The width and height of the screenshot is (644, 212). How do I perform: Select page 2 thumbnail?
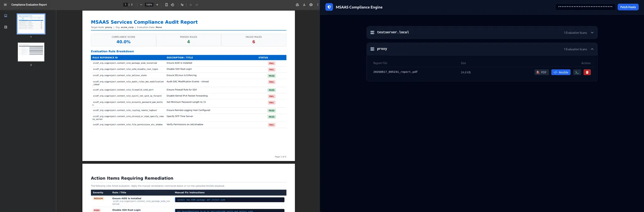click(31, 52)
